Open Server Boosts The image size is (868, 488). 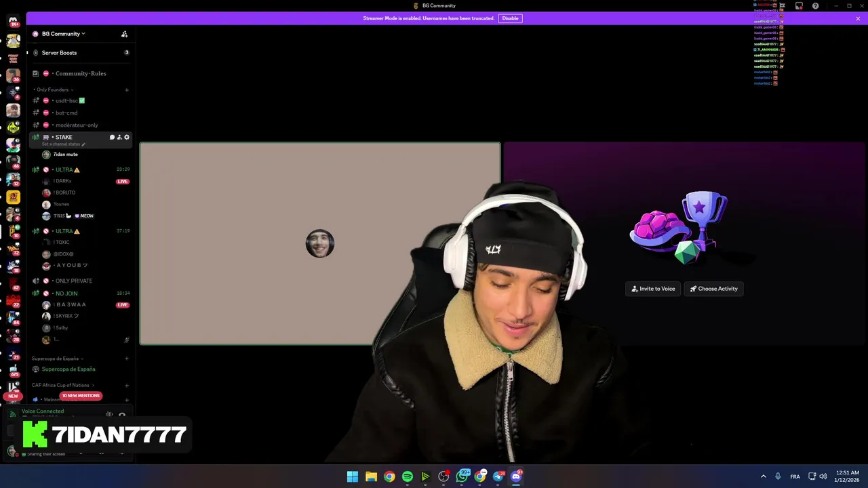pos(80,52)
